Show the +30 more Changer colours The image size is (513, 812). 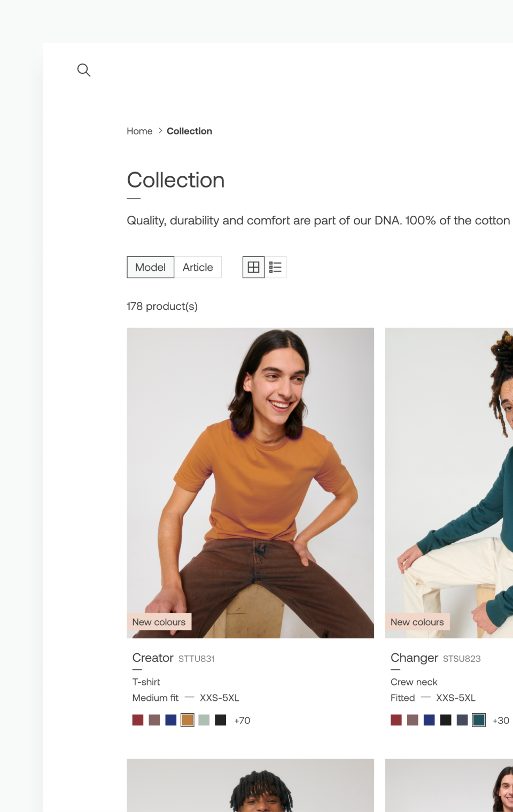click(501, 721)
